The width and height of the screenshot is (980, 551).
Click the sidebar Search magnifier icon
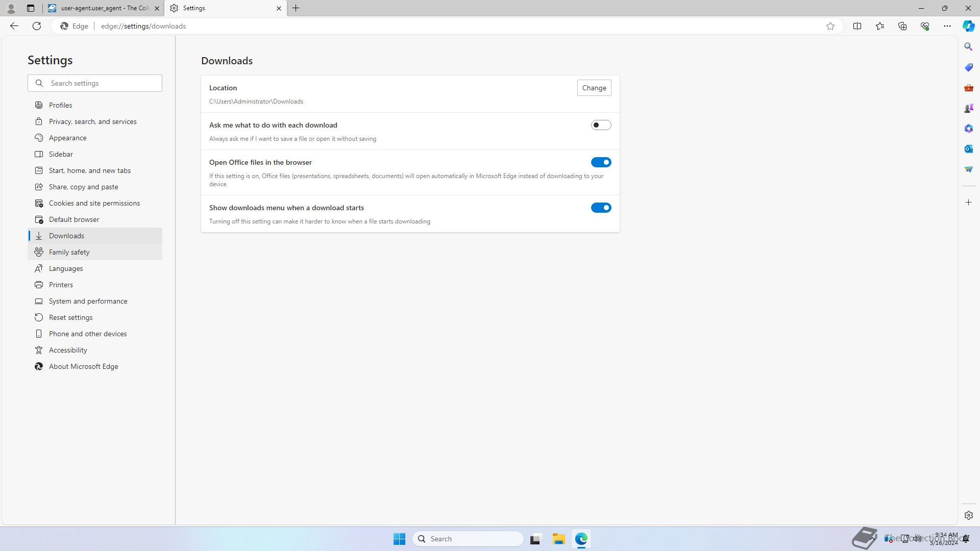point(968,47)
